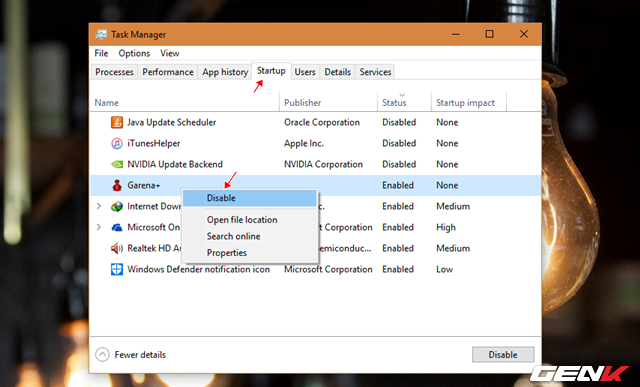Sort by the Name column header
The width and height of the screenshot is (640, 387).
(x=184, y=102)
